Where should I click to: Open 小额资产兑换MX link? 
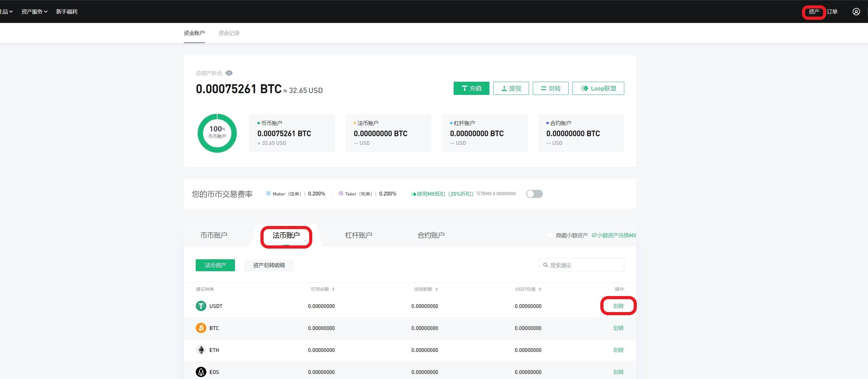614,235
